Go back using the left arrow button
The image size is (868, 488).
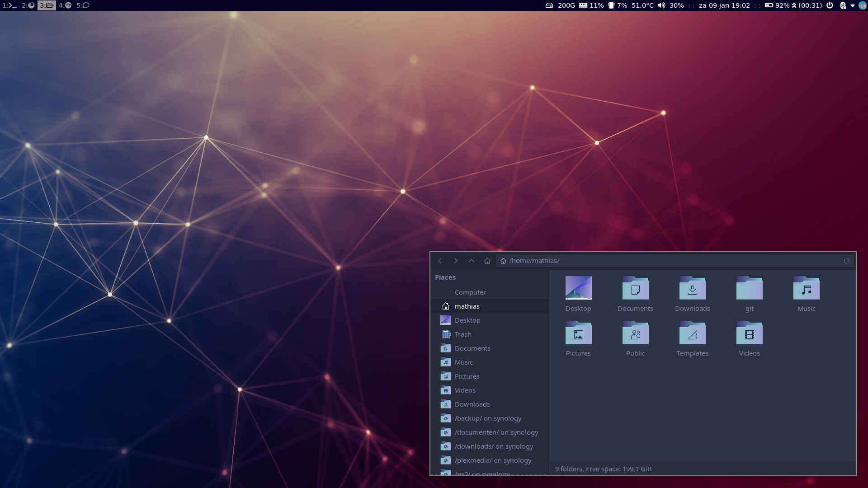pyautogui.click(x=439, y=261)
